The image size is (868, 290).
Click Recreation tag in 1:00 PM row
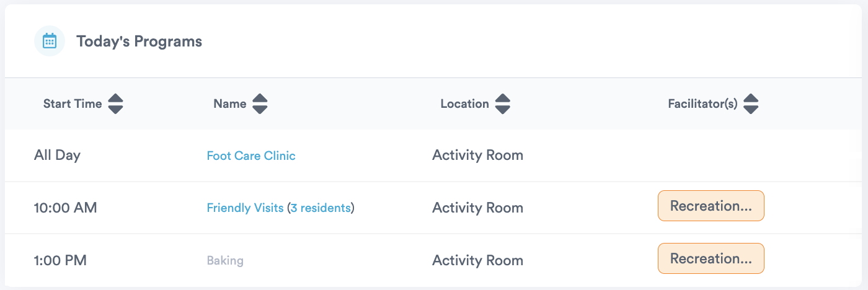[711, 258]
